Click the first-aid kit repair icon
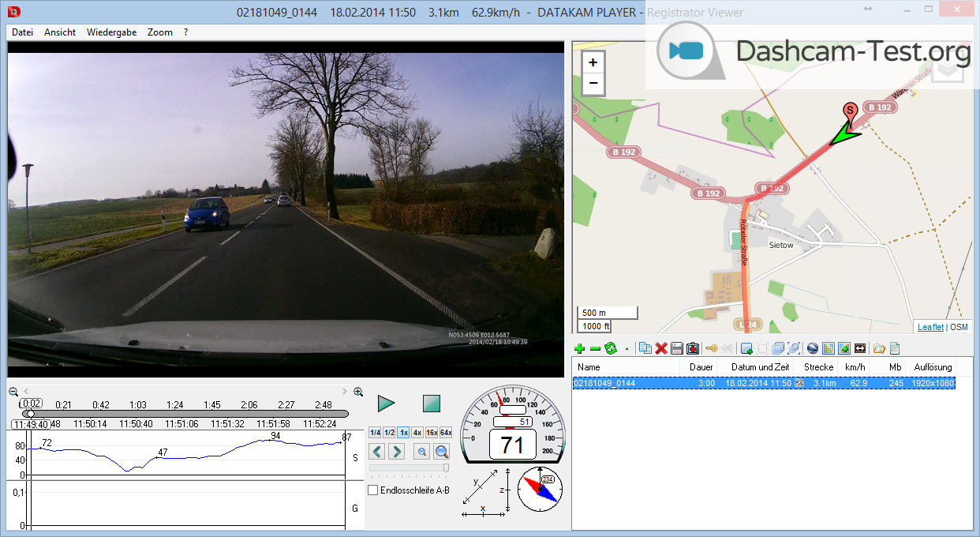The image size is (980, 537). coord(692,348)
